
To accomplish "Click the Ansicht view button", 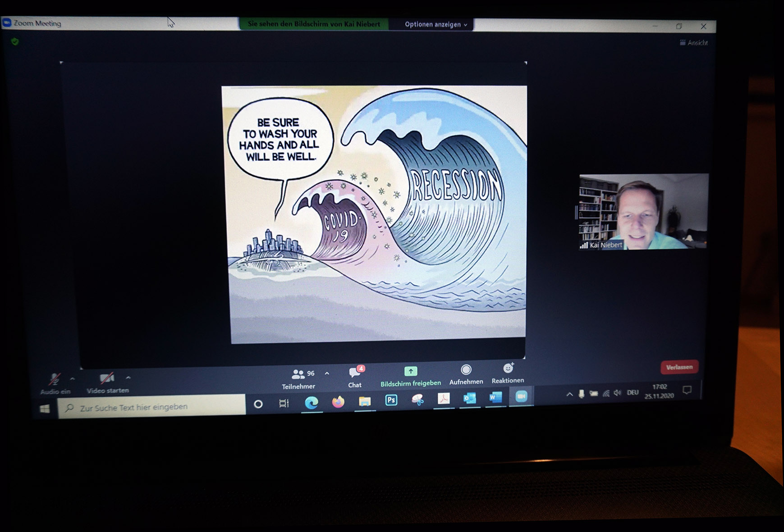I will pos(693,43).
